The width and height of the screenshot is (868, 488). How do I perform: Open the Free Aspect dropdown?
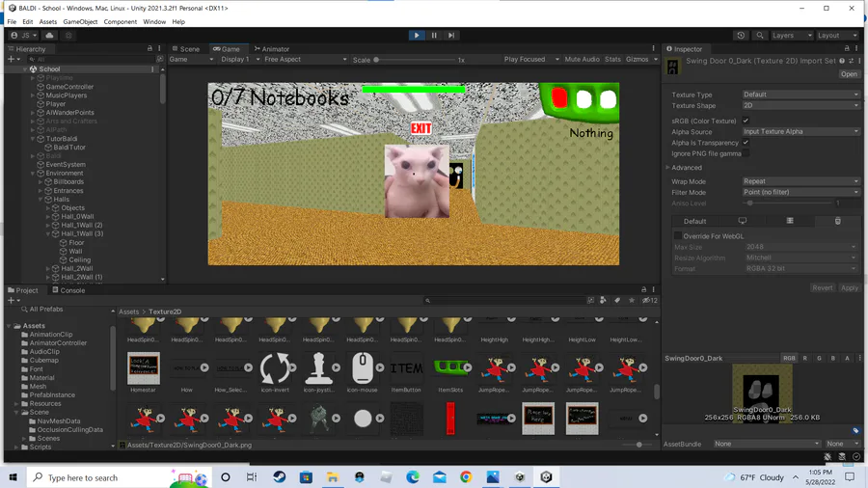[305, 59]
